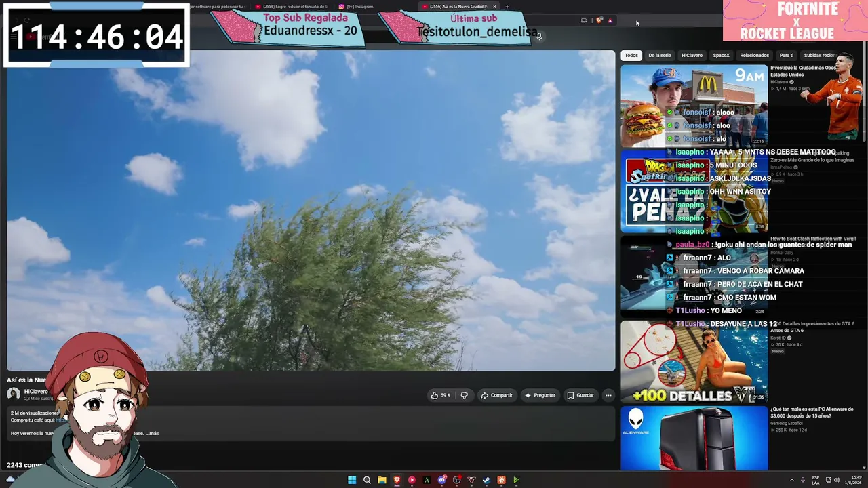Open Windows Start menu
The width and height of the screenshot is (868, 488).
[352, 480]
